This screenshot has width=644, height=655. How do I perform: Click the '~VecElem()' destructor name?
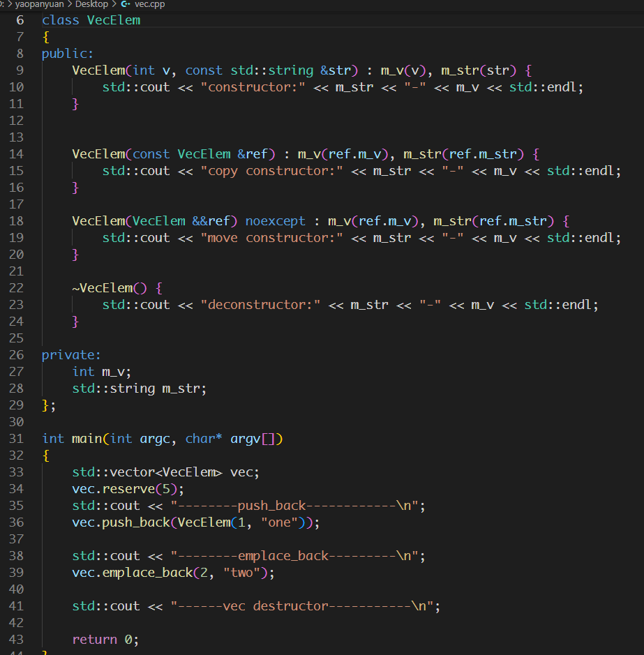(x=110, y=288)
